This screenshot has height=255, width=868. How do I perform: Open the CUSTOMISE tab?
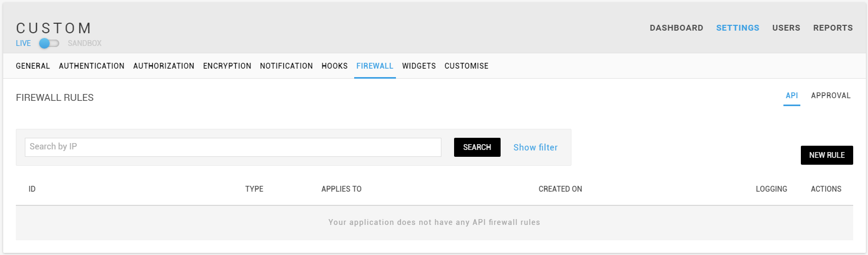pyautogui.click(x=466, y=66)
